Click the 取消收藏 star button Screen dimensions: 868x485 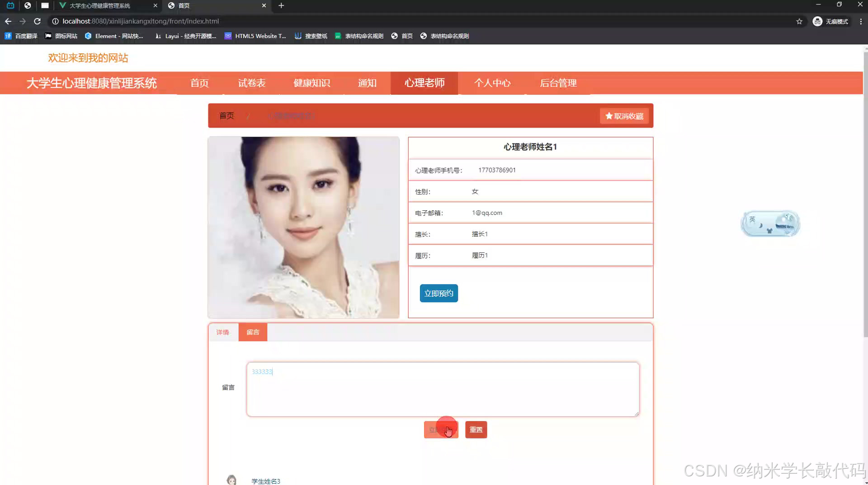[624, 116]
